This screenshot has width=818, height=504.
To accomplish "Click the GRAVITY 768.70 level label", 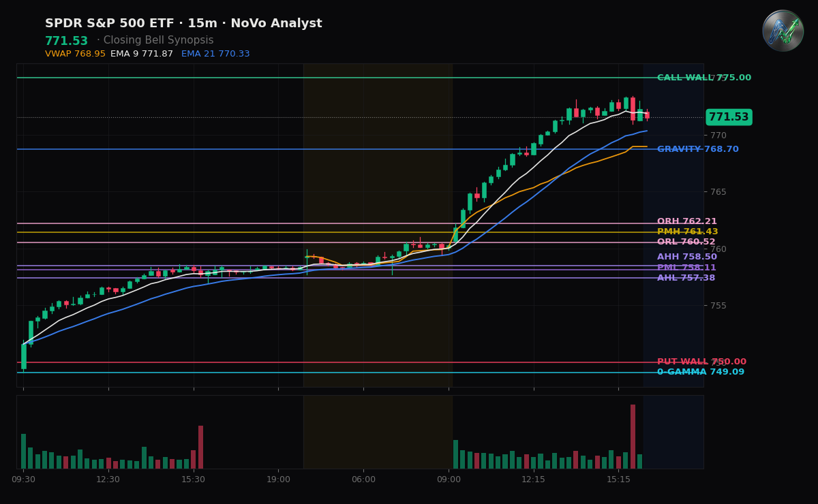I will coord(698,149).
